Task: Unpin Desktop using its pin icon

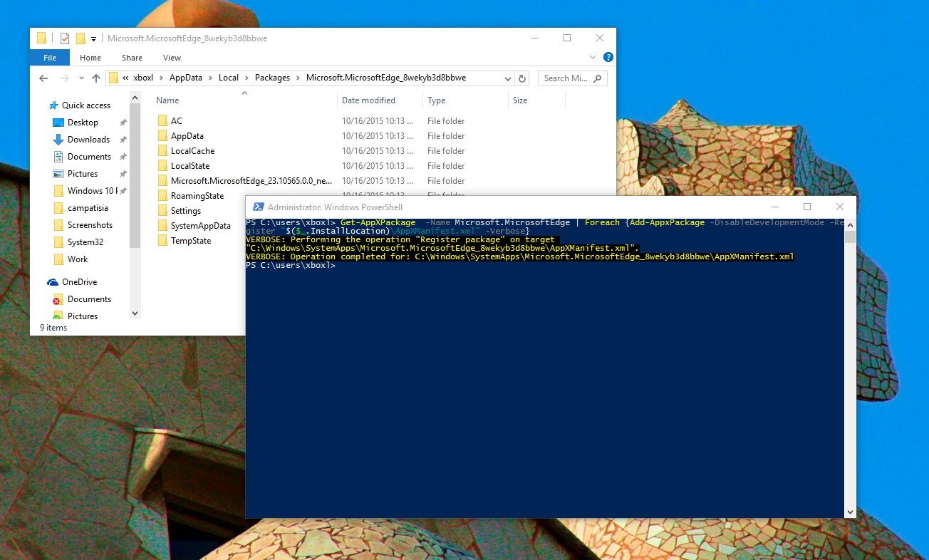Action: click(123, 123)
